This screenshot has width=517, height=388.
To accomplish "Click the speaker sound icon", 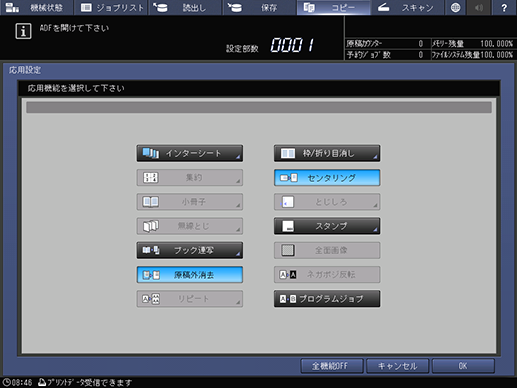I will click(x=479, y=7).
